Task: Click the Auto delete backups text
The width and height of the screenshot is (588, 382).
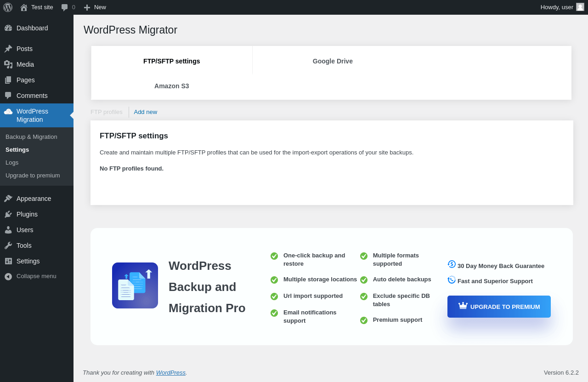Action: point(402,279)
